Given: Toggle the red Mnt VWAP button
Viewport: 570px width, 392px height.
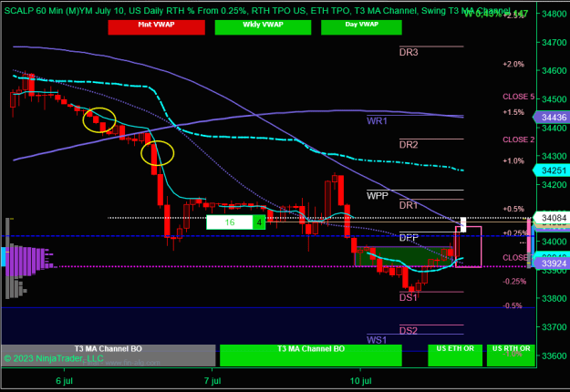Looking at the screenshot, I should point(156,27).
